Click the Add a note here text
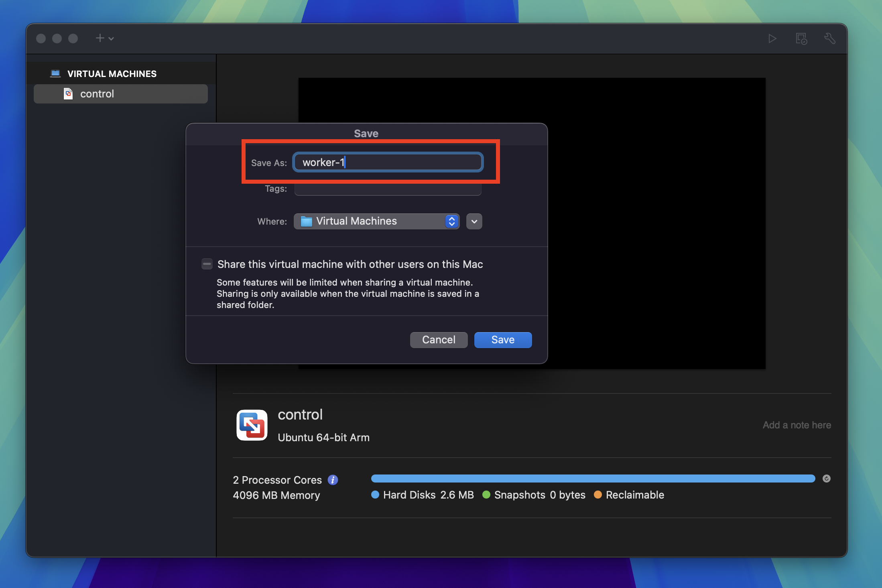Image resolution: width=882 pixels, height=588 pixels. tap(796, 425)
